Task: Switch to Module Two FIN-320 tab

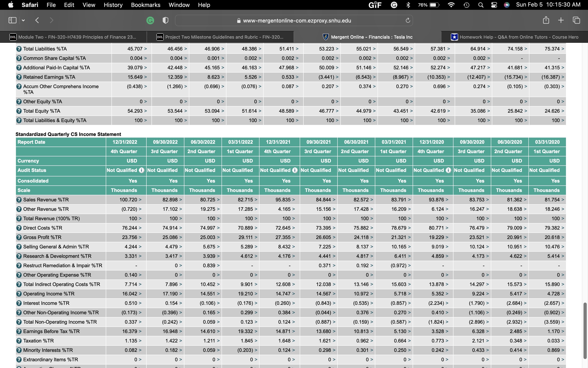Action: tap(73, 37)
